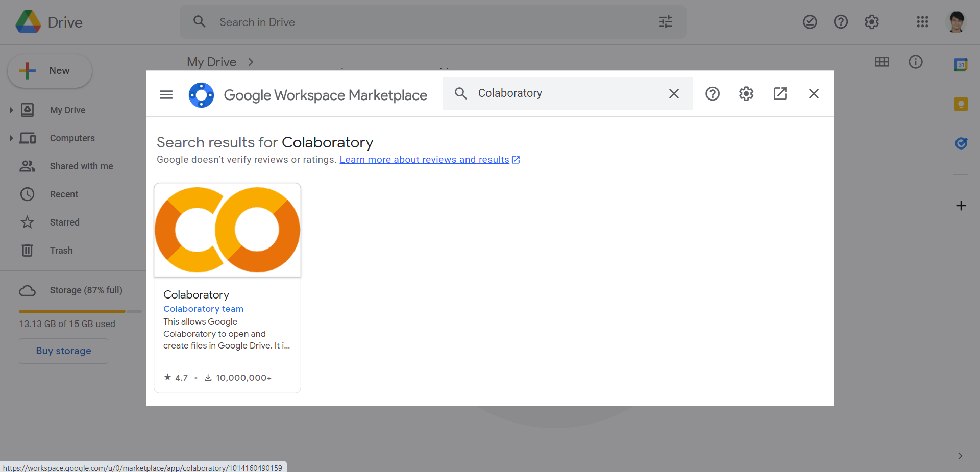Image resolution: width=980 pixels, height=472 pixels.
Task: Open the Google account avatar
Action: pyautogui.click(x=956, y=22)
